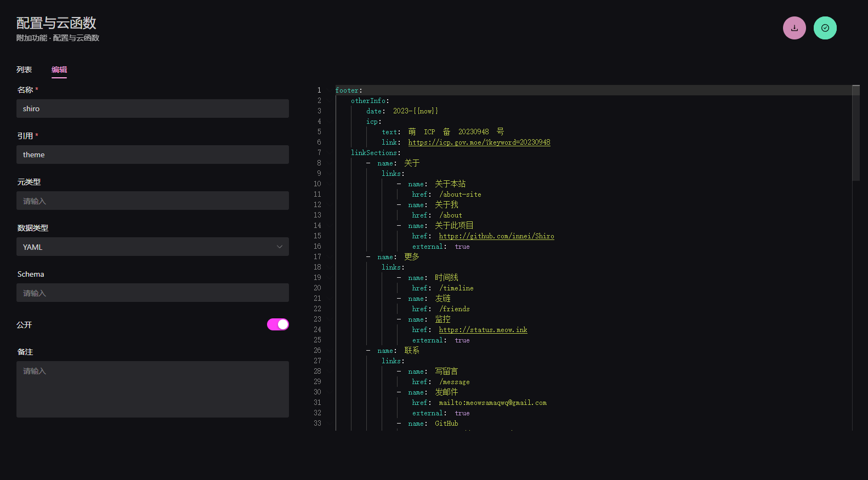The image size is (868, 480).
Task: Click the 附加功能 breadcrumb text
Action: point(32,38)
